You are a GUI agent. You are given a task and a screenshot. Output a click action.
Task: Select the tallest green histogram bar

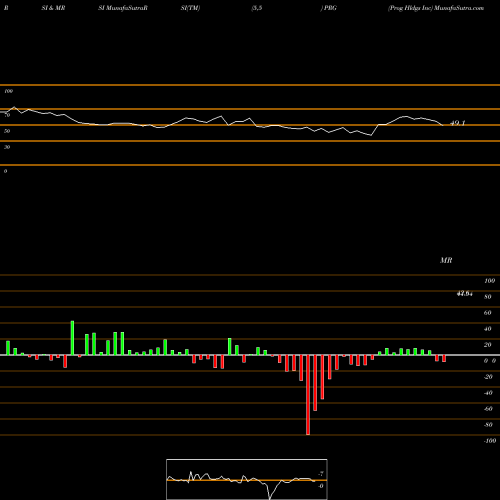click(x=72, y=338)
